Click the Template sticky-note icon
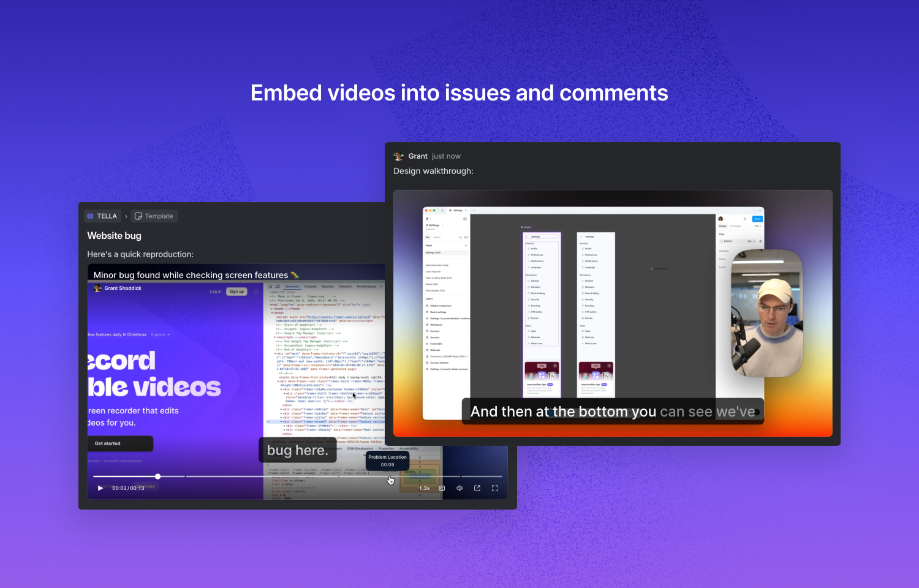Viewport: 919px width, 588px height. click(x=138, y=216)
